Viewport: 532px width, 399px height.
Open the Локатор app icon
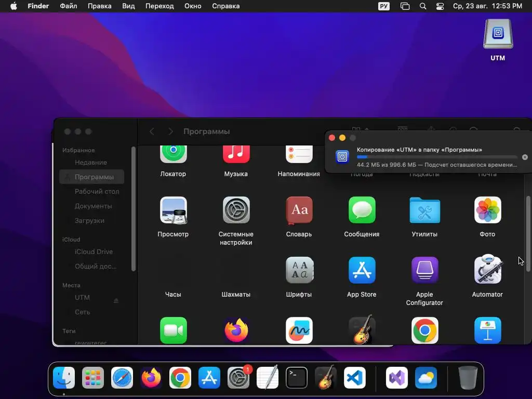click(173, 154)
